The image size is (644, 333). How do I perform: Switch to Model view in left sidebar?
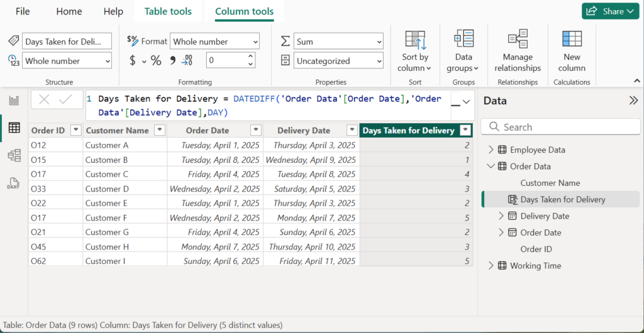click(14, 155)
